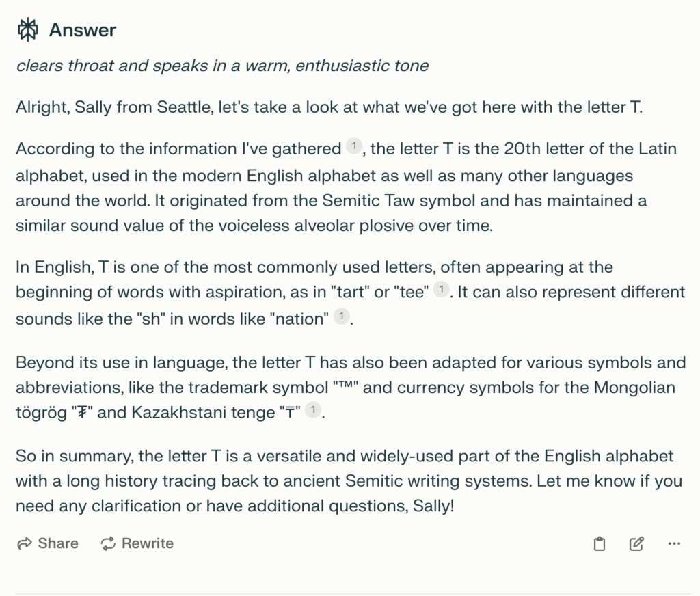Open the edit pencil icon
The width and height of the screenshot is (700, 596).
pyautogui.click(x=636, y=543)
